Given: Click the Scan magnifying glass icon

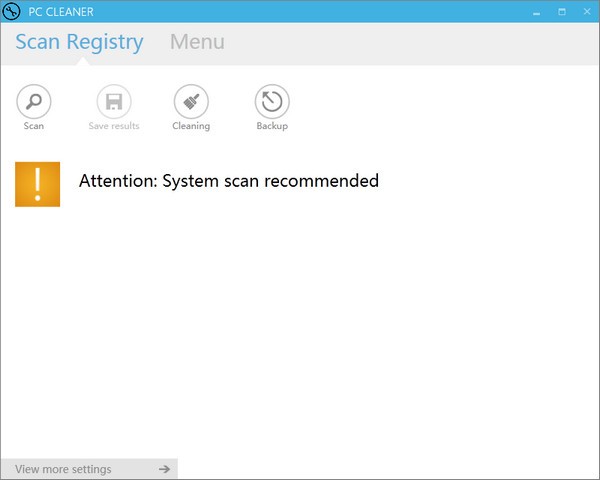Looking at the screenshot, I should click(x=34, y=101).
